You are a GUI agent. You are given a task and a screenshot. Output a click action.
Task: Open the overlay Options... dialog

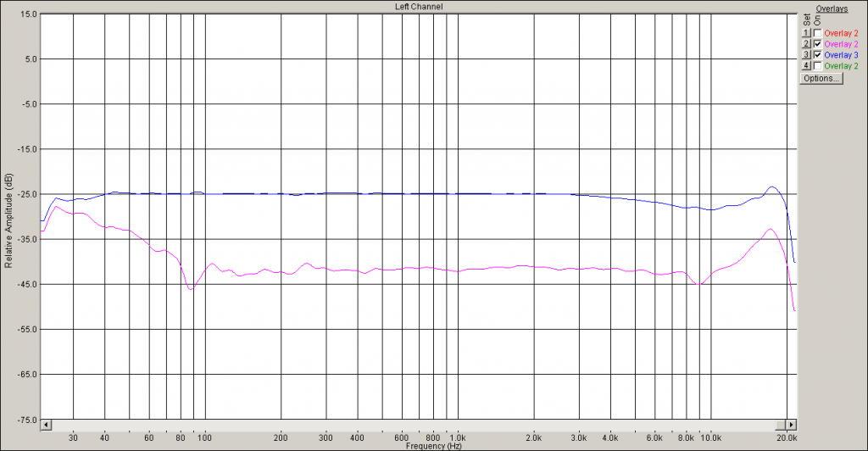tap(821, 79)
